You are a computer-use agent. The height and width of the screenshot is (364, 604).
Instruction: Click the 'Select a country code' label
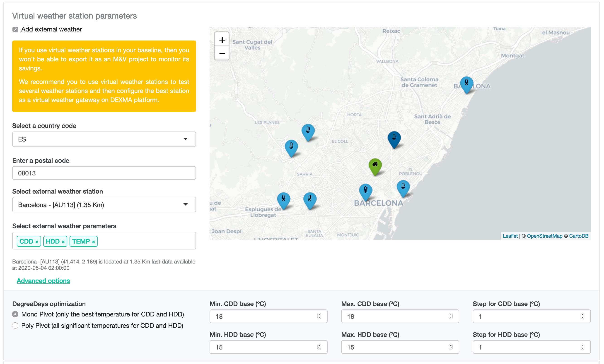pos(44,126)
